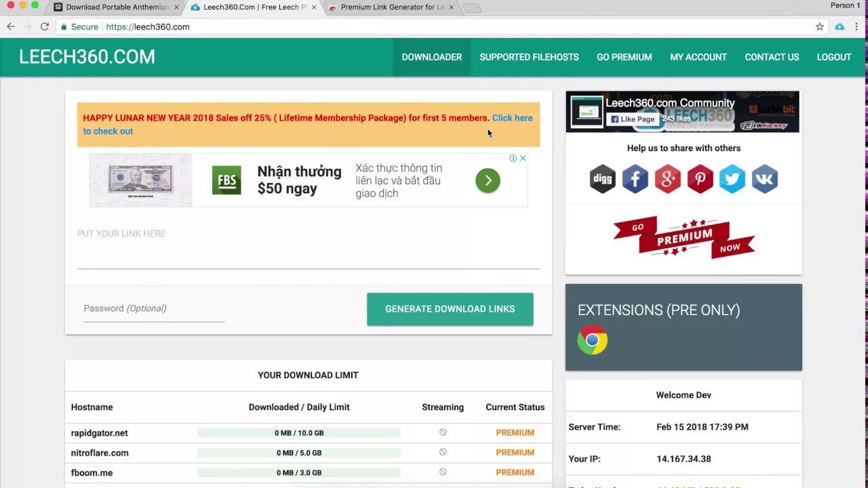Image resolution: width=868 pixels, height=488 pixels.
Task: Bookmark page with the star icon
Action: (x=820, y=26)
